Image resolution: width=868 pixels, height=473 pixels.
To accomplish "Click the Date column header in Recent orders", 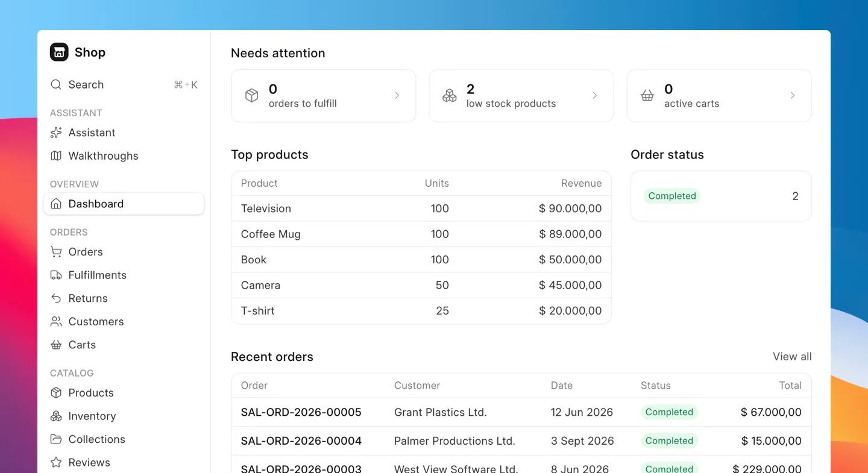I will click(x=562, y=386).
